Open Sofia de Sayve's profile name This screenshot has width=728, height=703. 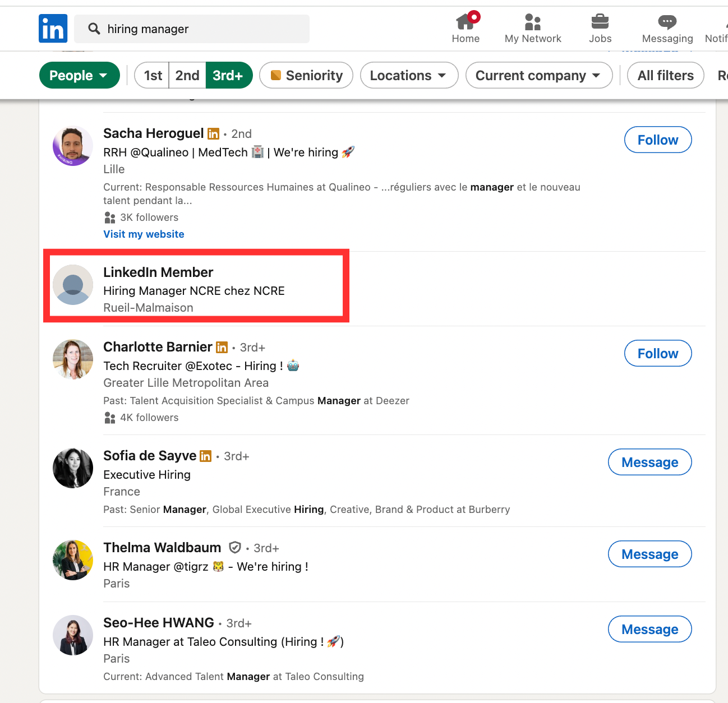[x=150, y=456]
